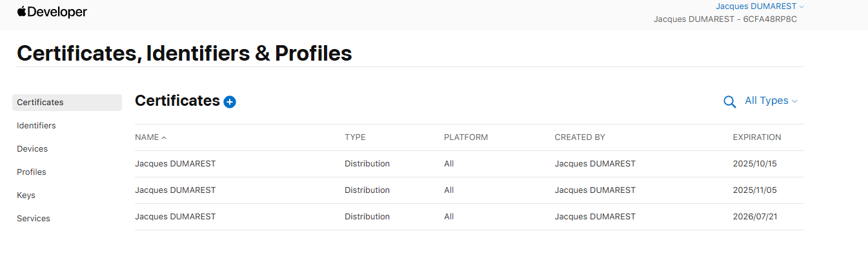Click the blue plus add certificate icon

click(230, 102)
